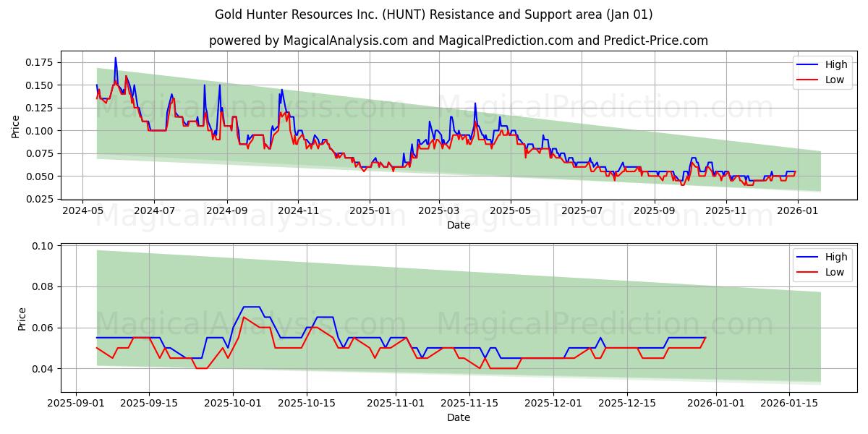Image resolution: width=868 pixels, height=434 pixels.
Task: Click the 2024-05 date tick on top chart
Action: (x=82, y=210)
